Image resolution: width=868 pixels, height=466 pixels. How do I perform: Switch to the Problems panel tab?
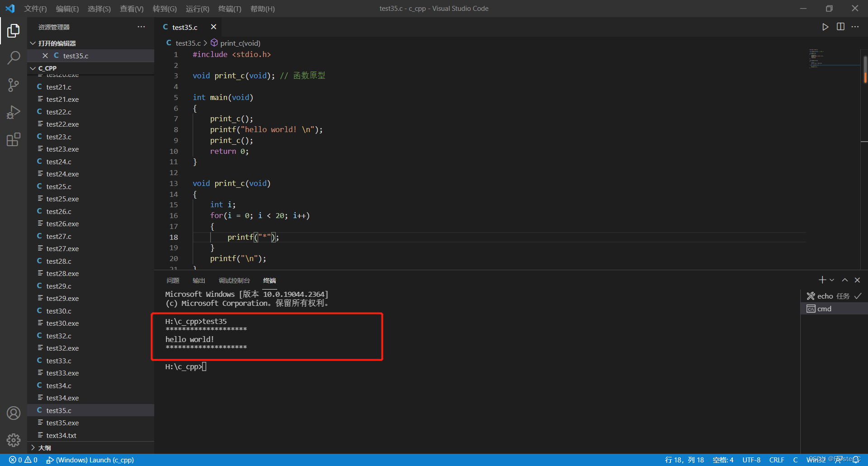(173, 281)
